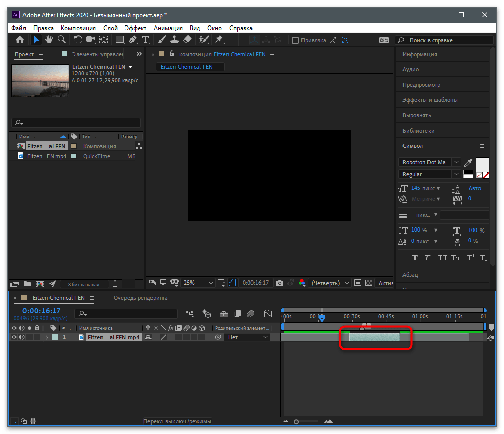The width and height of the screenshot is (504, 434).
Task: Click the 0:00:16:17 timeline timecode
Action: (x=41, y=311)
